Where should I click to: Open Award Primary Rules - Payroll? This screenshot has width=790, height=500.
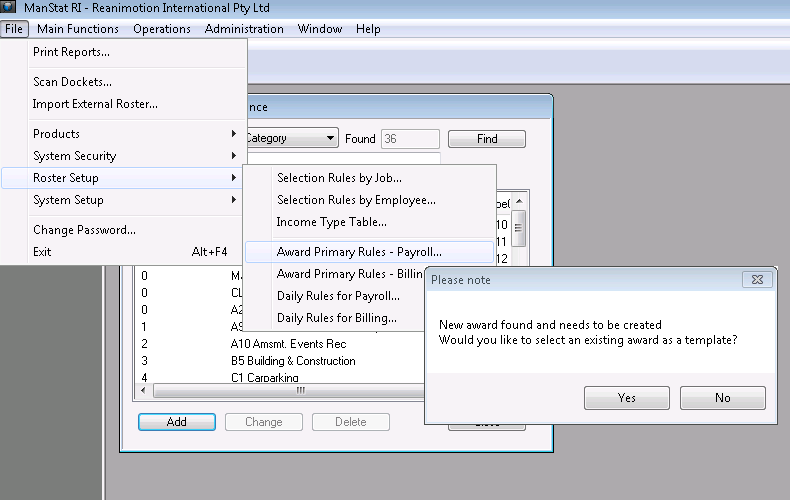point(359,252)
